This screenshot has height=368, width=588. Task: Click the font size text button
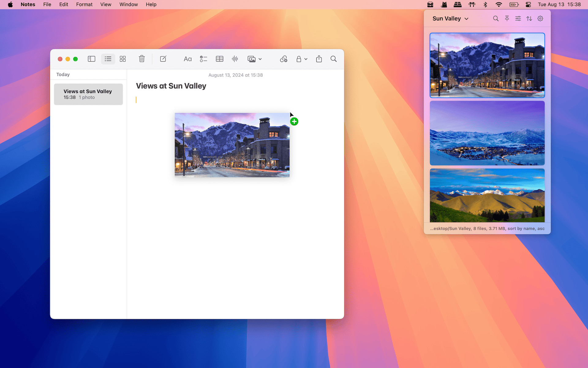(187, 59)
